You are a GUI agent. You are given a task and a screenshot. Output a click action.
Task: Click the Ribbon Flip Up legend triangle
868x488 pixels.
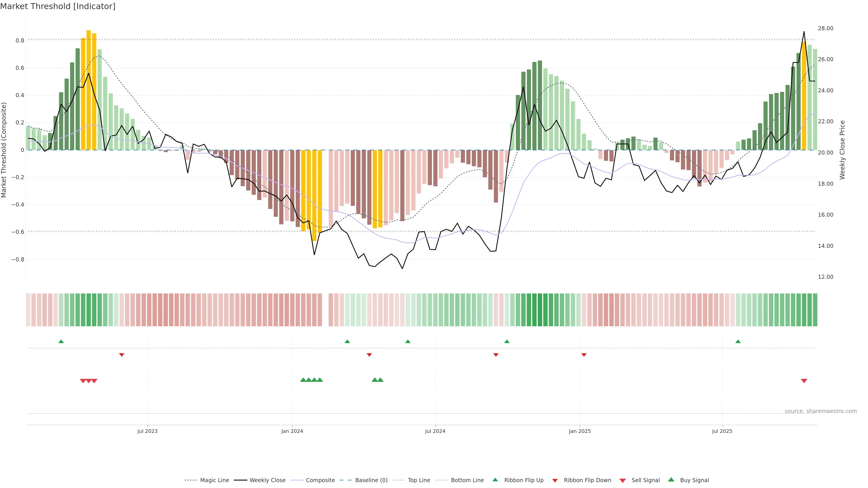pos(495,480)
